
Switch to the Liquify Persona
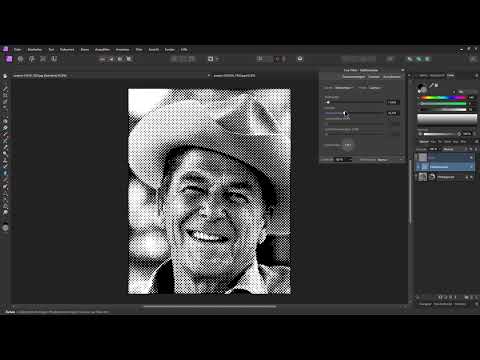tap(21, 59)
